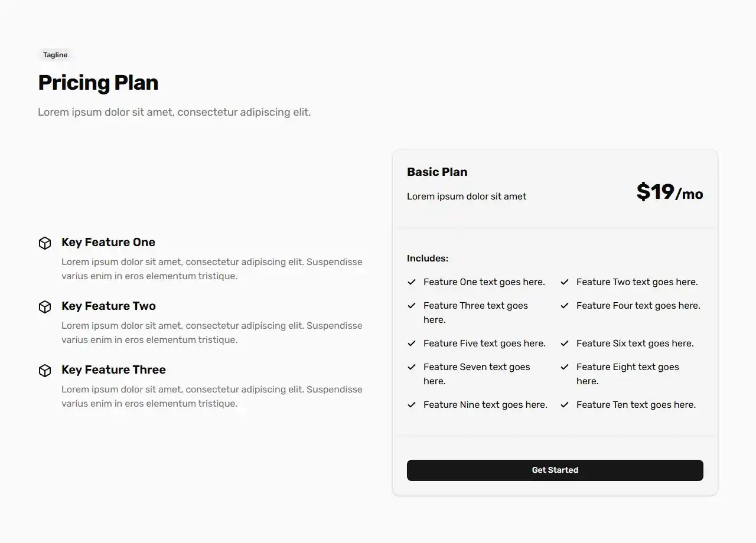Click the checkmark next to Feature Two
756x543 pixels.
[565, 282]
